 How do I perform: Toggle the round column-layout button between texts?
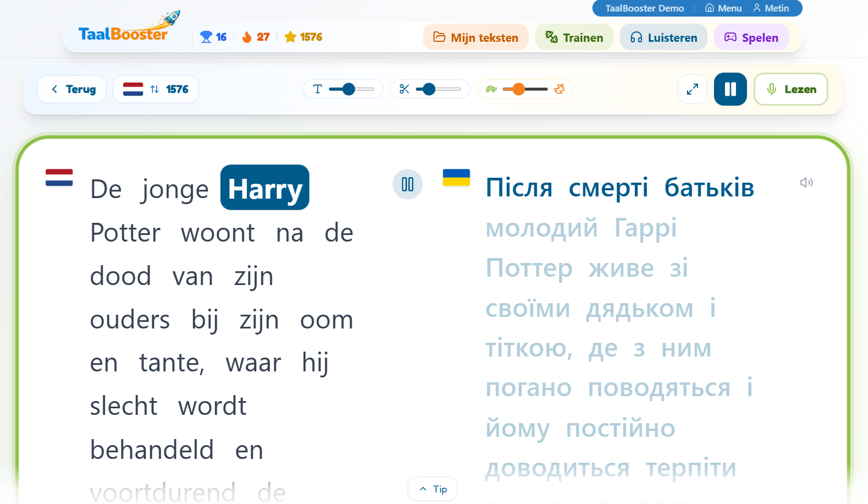(x=408, y=184)
